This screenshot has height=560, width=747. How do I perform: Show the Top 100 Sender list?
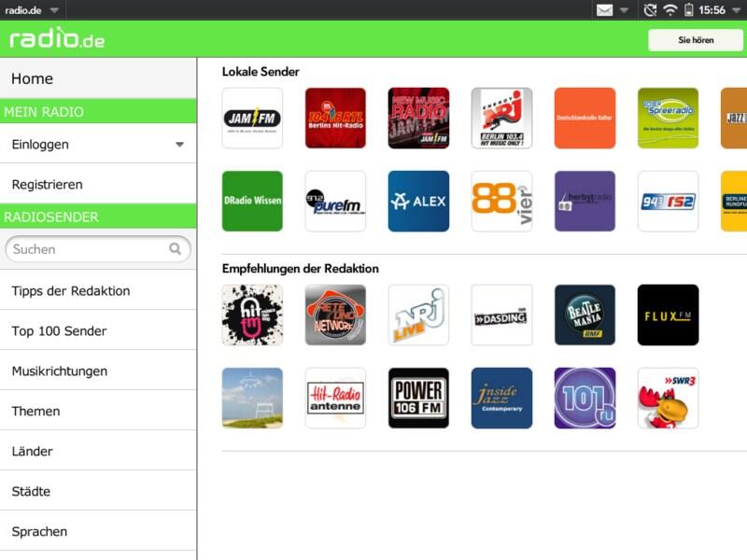tap(98, 330)
